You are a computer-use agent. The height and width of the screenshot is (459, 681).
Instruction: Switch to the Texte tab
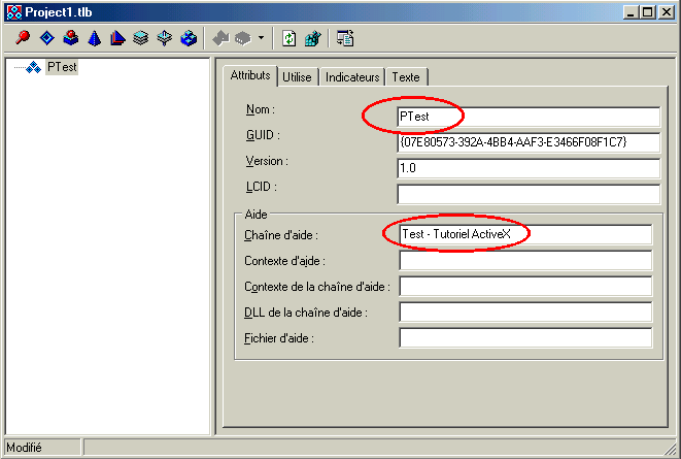point(406,76)
